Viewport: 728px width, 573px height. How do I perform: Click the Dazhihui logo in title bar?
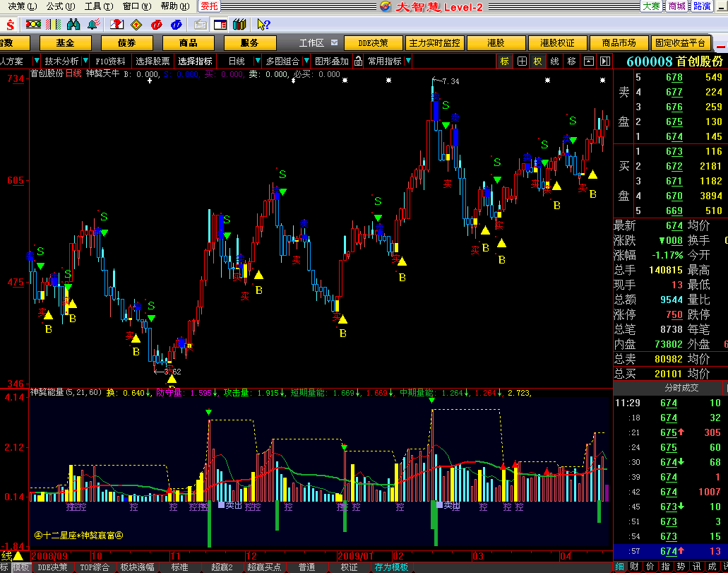coord(386,6)
